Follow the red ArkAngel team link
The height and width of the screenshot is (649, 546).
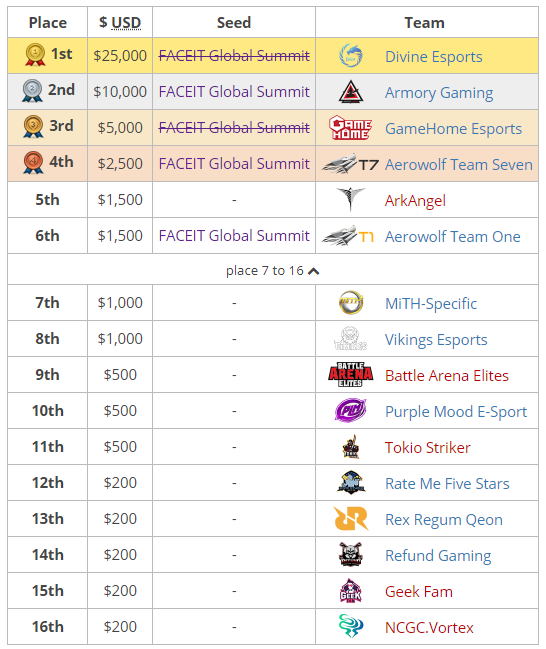coord(415,201)
